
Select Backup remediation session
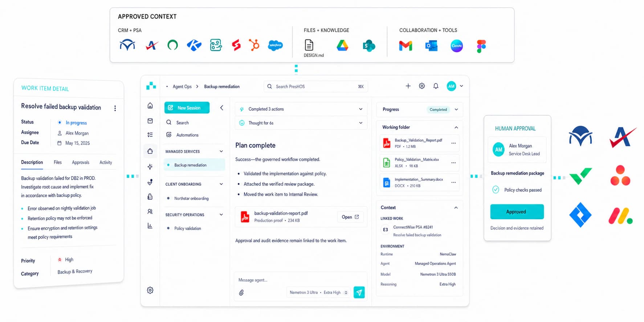point(194,165)
